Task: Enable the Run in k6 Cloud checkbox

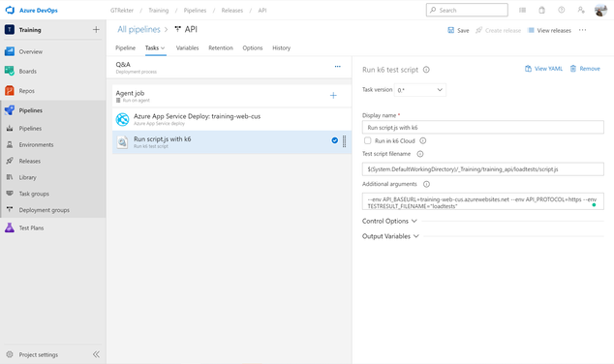Action: pos(367,140)
